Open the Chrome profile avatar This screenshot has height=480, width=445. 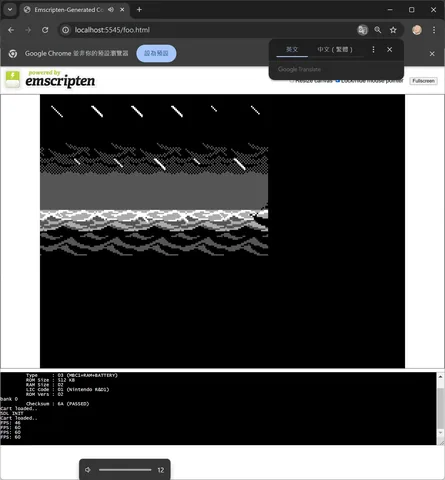pos(417,30)
